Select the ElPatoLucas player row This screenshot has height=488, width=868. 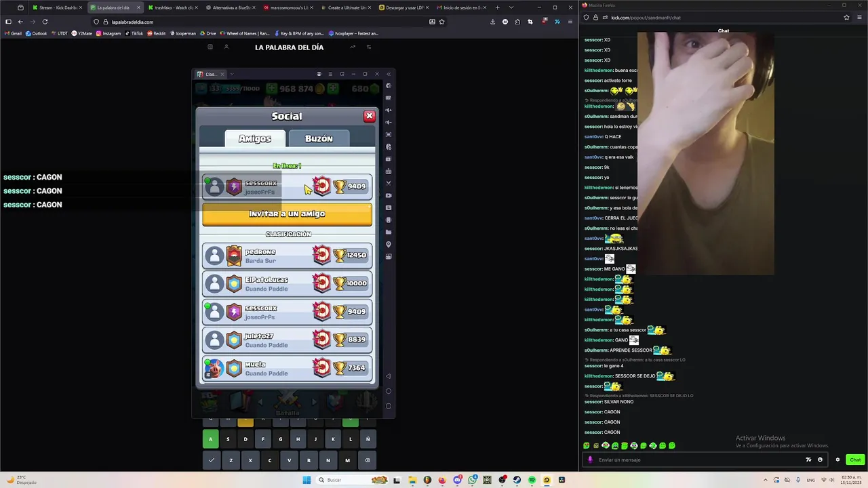(287, 283)
